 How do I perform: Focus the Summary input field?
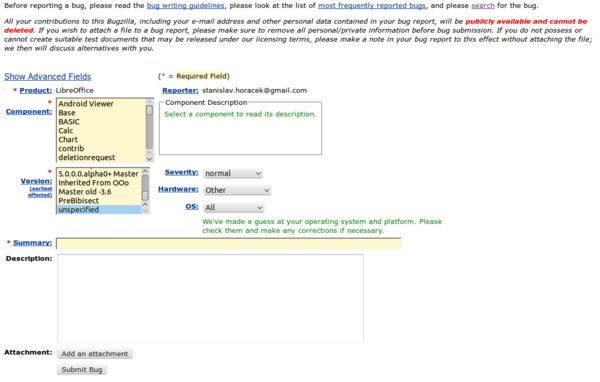(228, 243)
